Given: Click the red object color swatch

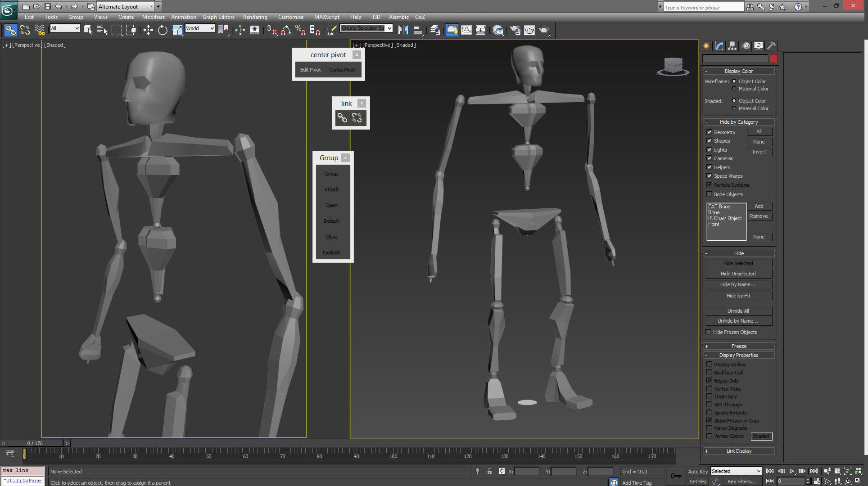Looking at the screenshot, I should 773,59.
